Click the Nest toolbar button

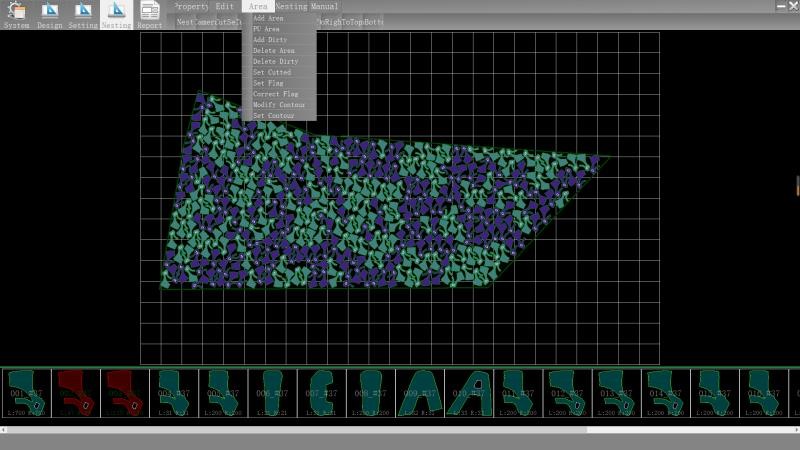[x=185, y=22]
